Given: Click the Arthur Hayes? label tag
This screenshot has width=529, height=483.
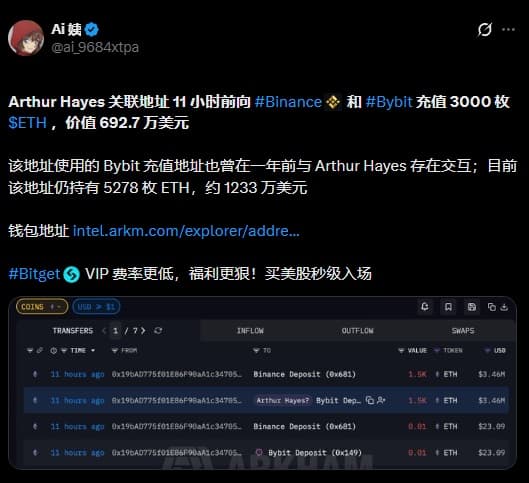Looking at the screenshot, I should pyautogui.click(x=282, y=400).
